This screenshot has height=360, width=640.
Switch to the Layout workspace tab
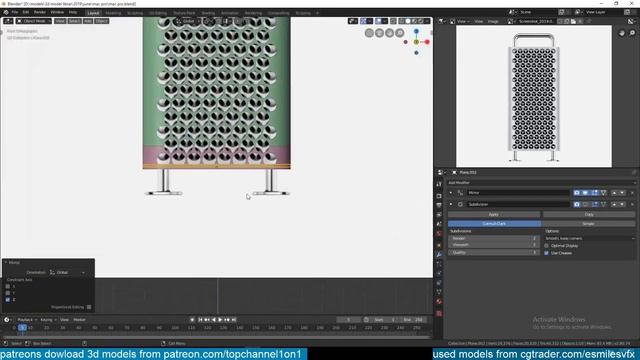(x=93, y=13)
